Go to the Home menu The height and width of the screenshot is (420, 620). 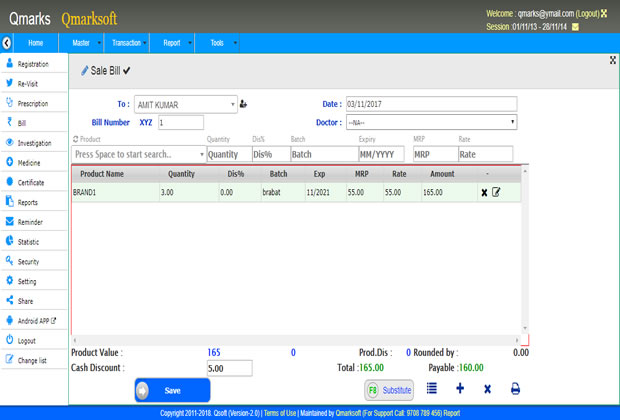(x=36, y=43)
